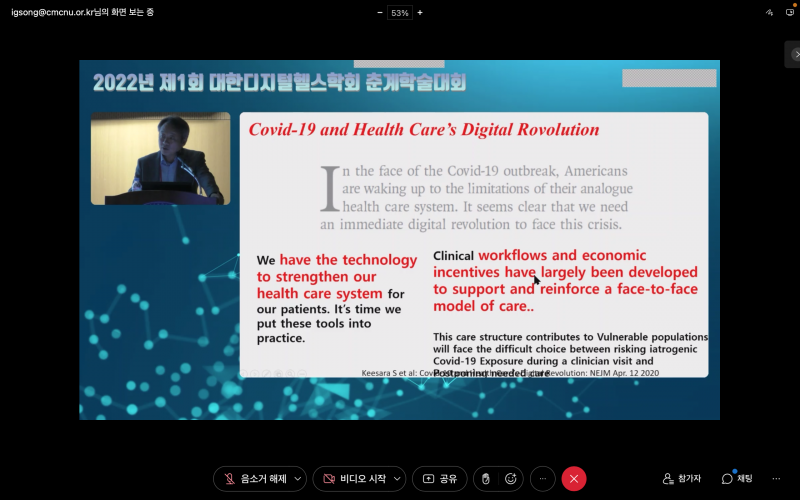Click the raise hand icon

tap(485, 479)
